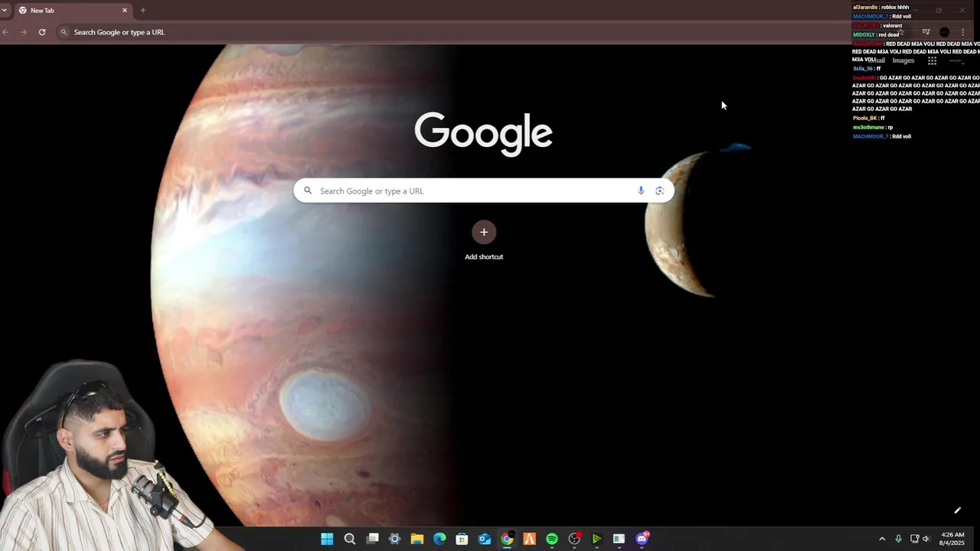
Task: Open Spotify from the taskbar
Action: (x=552, y=539)
